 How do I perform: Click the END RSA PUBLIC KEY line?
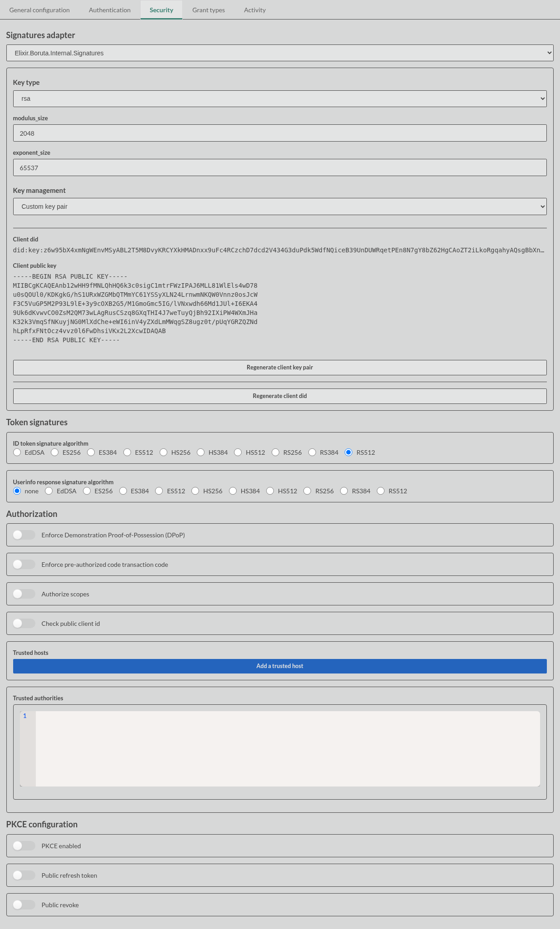click(66, 340)
